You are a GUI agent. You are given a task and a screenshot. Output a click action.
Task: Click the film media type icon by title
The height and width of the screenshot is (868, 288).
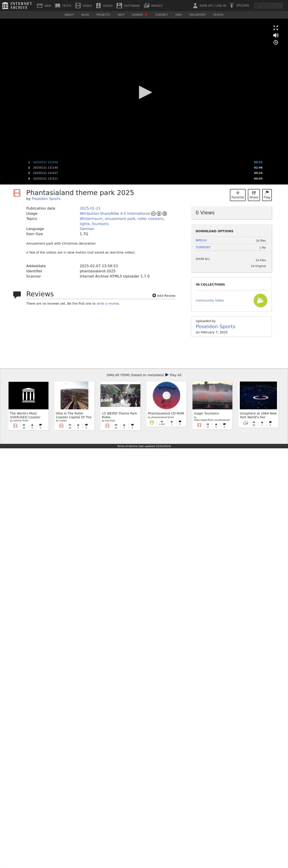tap(17, 193)
